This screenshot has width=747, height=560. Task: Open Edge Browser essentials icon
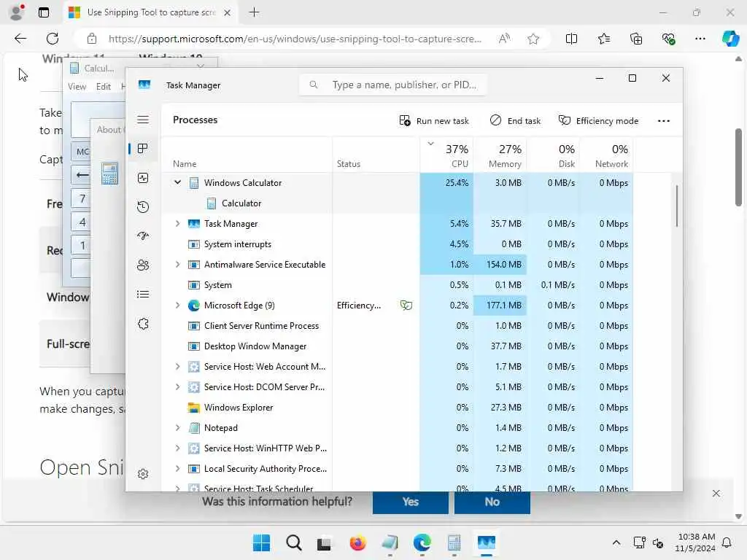click(668, 39)
